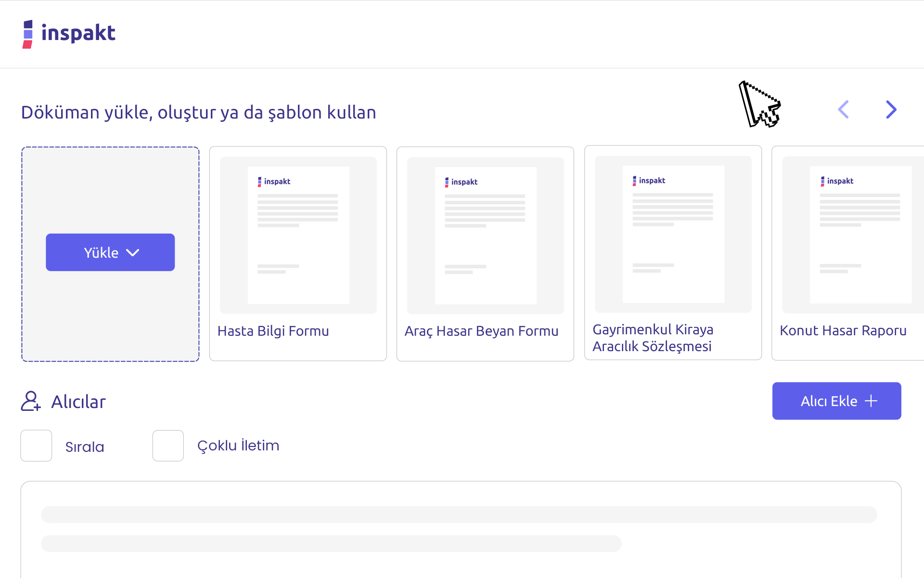
Task: Click the Çoklu İletim label
Action: [238, 446]
